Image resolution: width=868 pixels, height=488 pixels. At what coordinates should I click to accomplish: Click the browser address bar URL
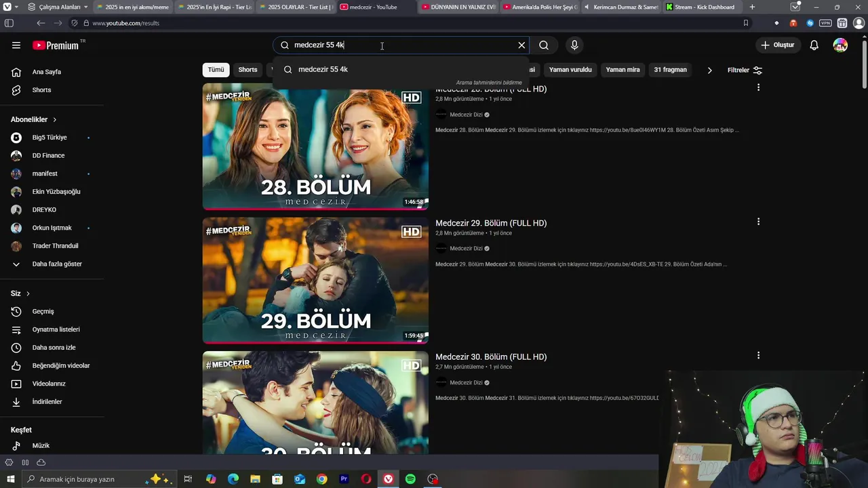point(126,23)
